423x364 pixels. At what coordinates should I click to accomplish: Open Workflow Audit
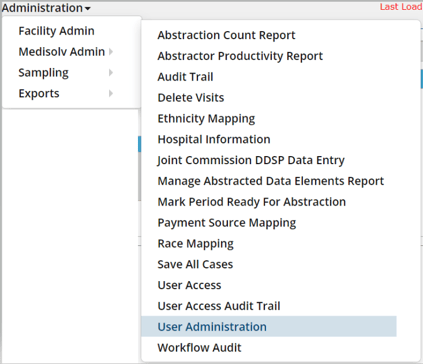(x=199, y=348)
